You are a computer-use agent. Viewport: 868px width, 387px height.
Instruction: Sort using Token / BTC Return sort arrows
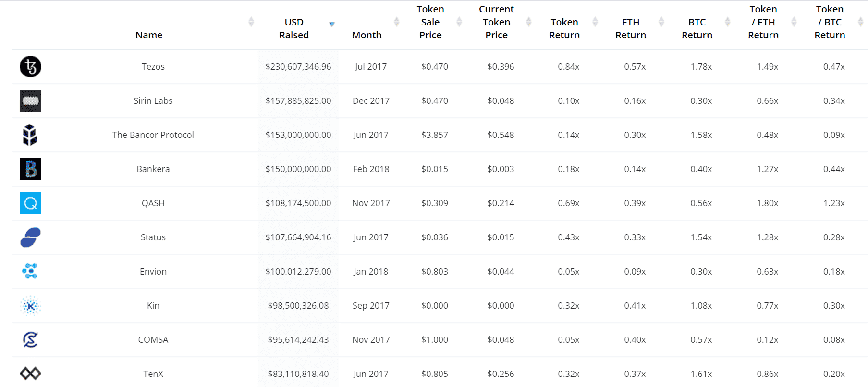click(x=860, y=22)
